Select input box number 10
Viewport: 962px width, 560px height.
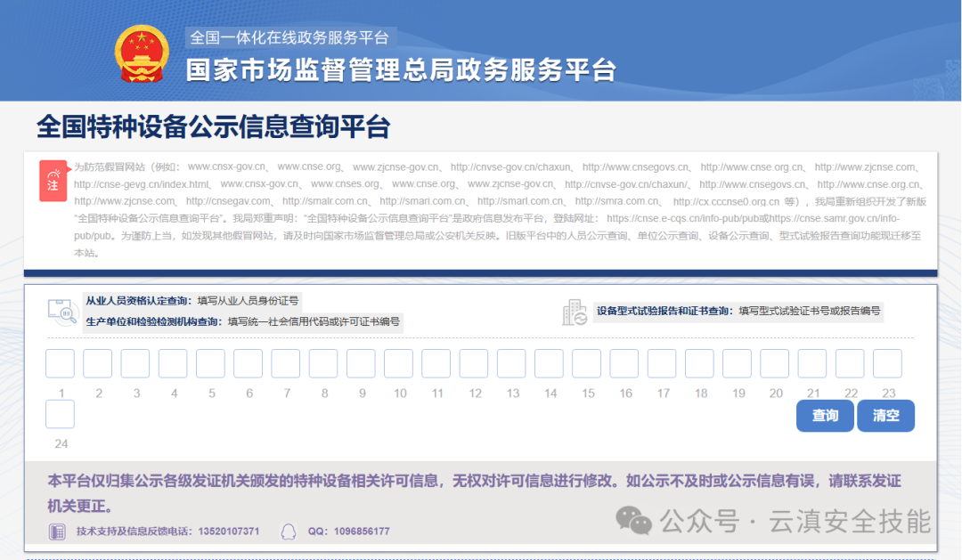[399, 364]
